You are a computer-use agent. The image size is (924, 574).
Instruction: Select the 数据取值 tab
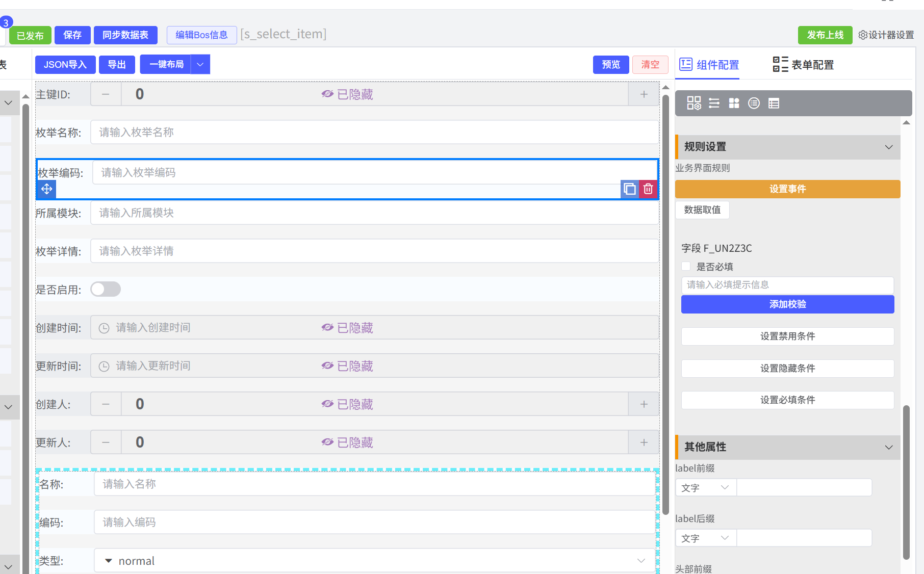pyautogui.click(x=702, y=210)
